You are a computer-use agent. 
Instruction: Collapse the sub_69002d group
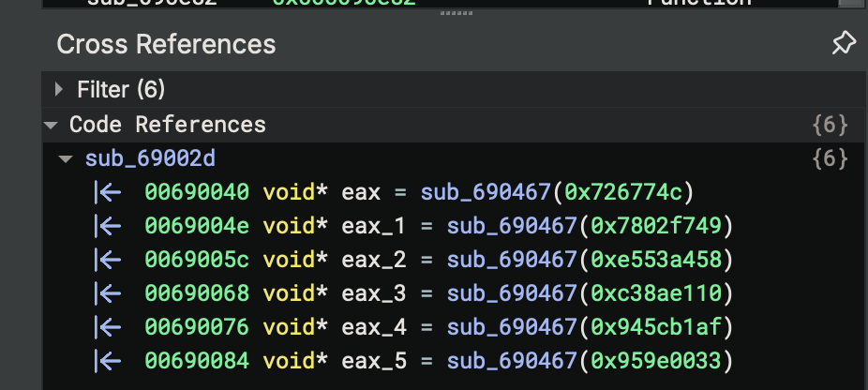(x=66, y=159)
